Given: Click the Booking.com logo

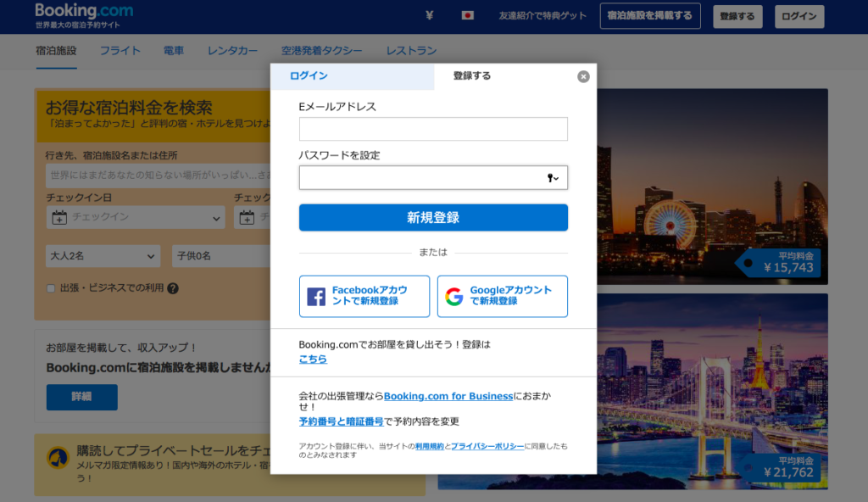Looking at the screenshot, I should (84, 10).
